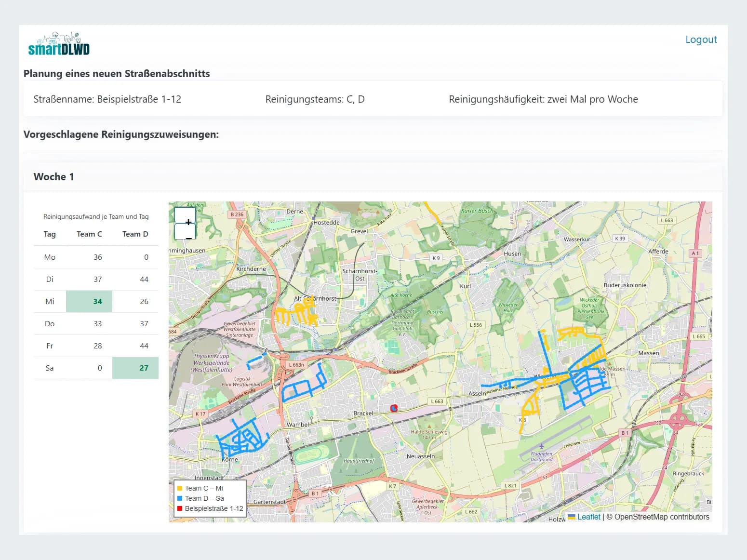Image resolution: width=747 pixels, height=560 pixels.
Task: Click the Planung eines neuen Straßenabschnitts heading
Action: [x=117, y=74]
